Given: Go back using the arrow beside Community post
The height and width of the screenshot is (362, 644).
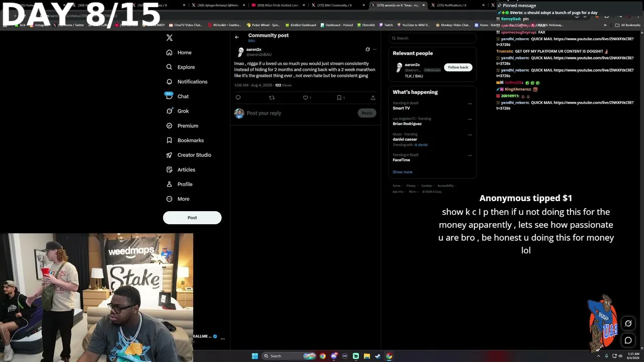Looking at the screenshot, I should (x=237, y=37).
